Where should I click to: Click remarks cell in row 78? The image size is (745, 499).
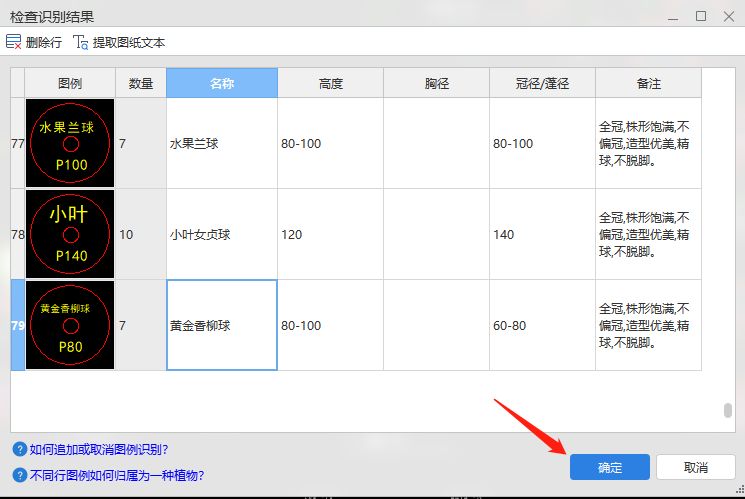(x=649, y=234)
